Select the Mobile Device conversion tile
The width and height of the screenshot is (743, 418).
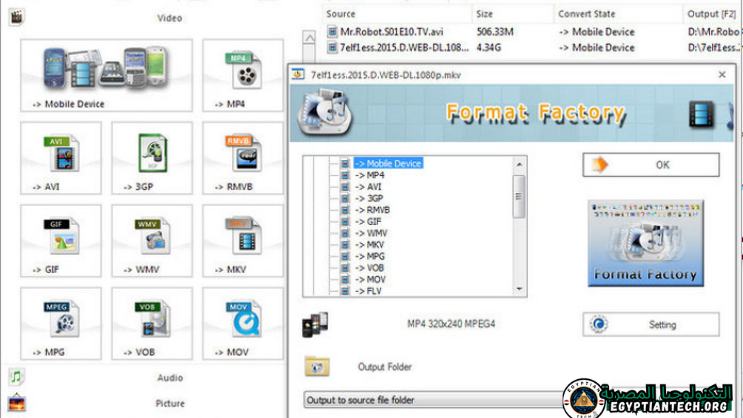pos(106,75)
